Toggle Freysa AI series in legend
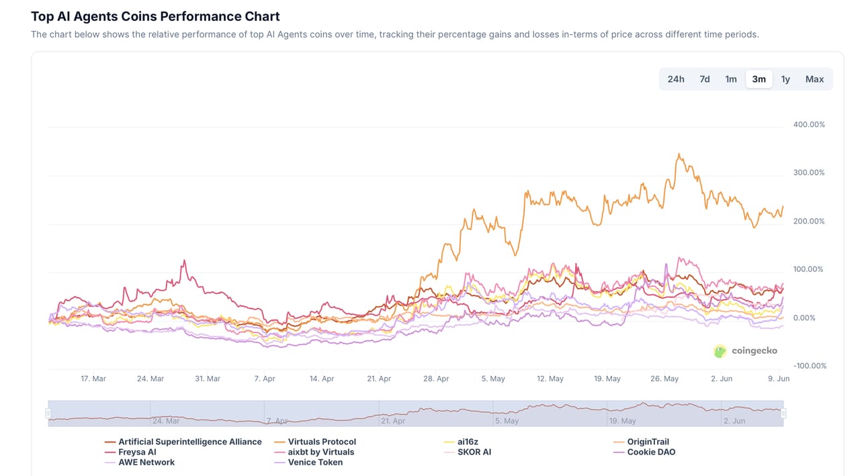Viewport: 868px width, 476px height. coord(130,452)
